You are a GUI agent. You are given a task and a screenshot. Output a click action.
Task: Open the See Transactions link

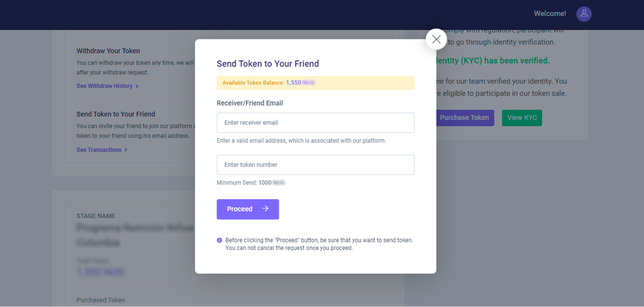click(99, 150)
